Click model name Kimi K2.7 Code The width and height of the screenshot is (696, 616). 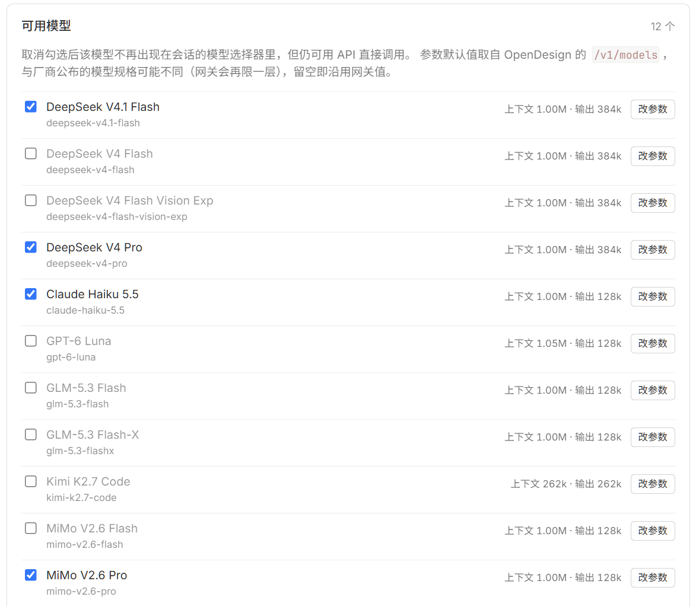88,481
